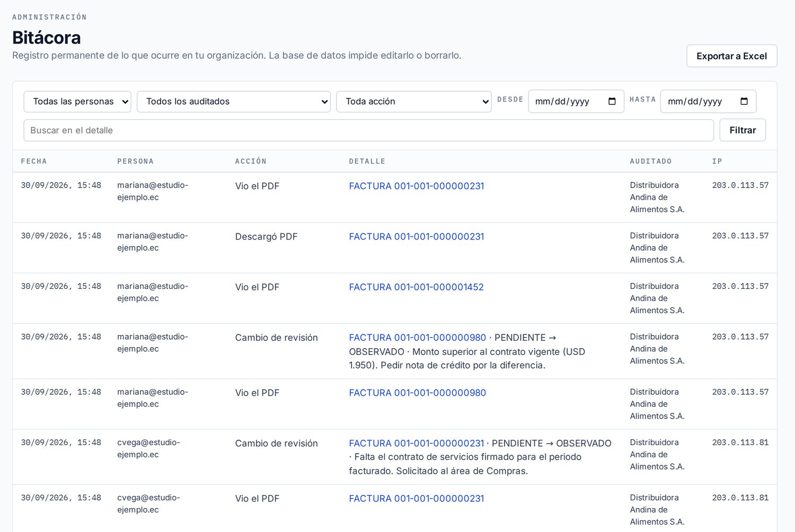Click the page subtitle "Registro permanente de lo que ocurre"
The height and width of the screenshot is (532, 795).
(x=237, y=55)
